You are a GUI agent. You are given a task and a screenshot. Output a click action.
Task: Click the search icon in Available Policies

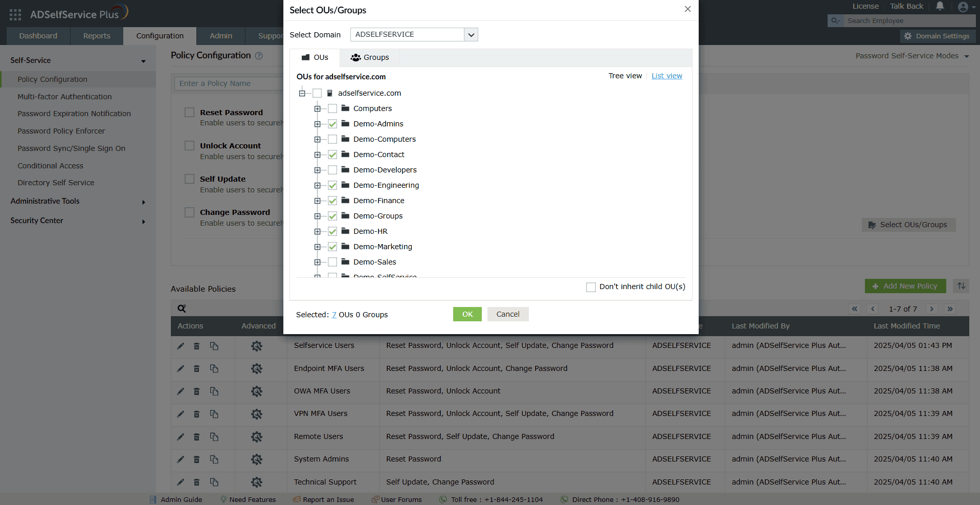point(182,309)
